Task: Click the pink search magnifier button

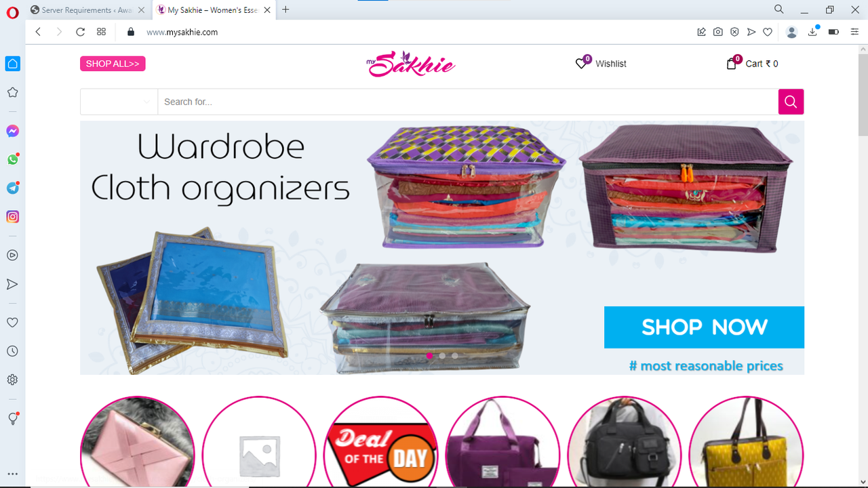Action: pos(791,102)
